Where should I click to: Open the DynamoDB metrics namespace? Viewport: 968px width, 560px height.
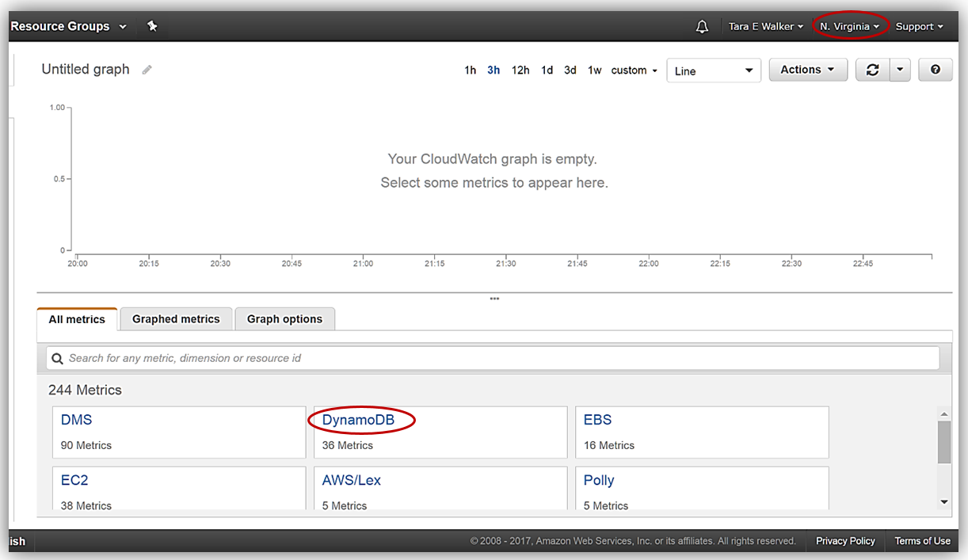[x=358, y=420]
